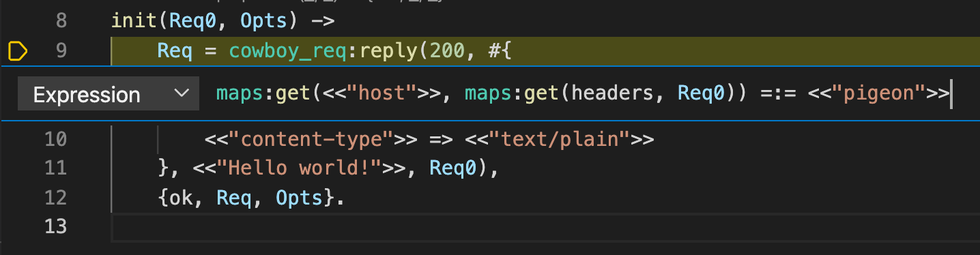Viewport: 980px width, 255px height.
Task: Click the "host" string in expression
Action: click(374, 93)
